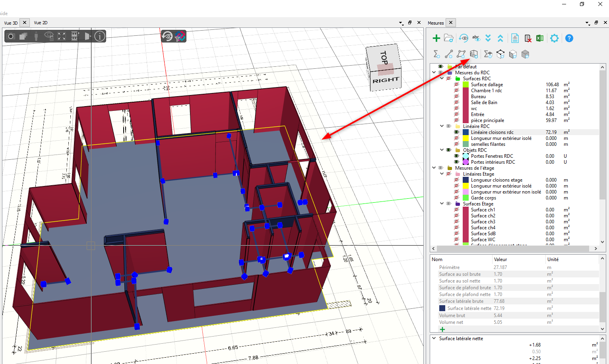Toggle visibility eye of Portes intérieurs RDC
The image size is (609, 364).
point(456,162)
